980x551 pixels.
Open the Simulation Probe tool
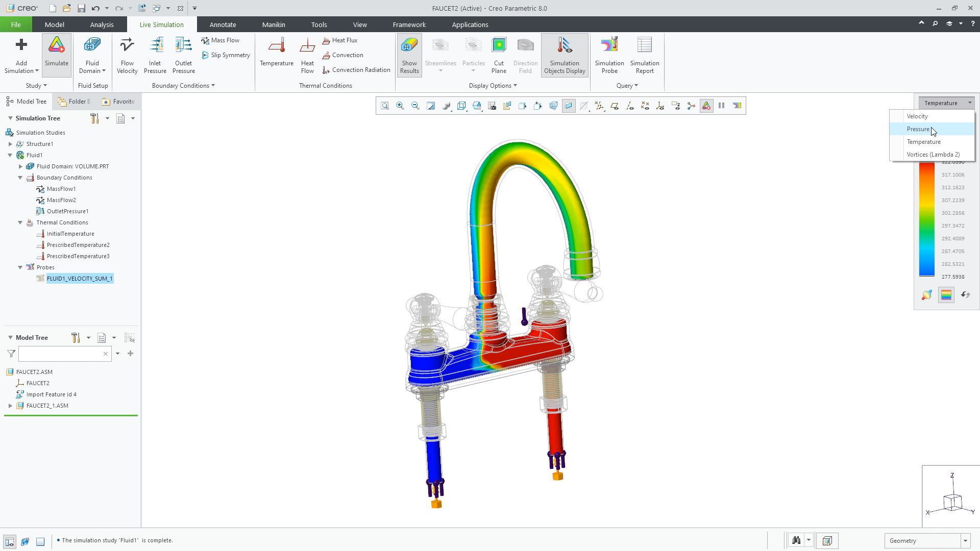[609, 54]
